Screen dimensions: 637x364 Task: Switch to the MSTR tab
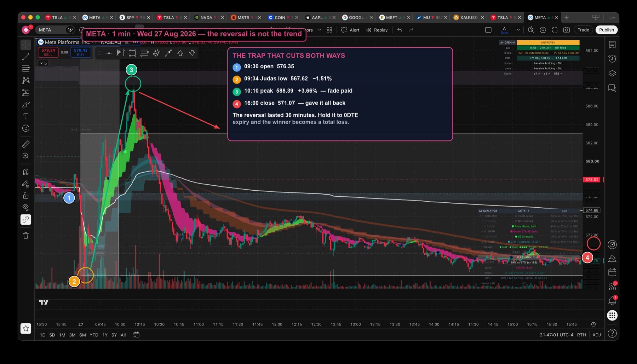pos(243,17)
